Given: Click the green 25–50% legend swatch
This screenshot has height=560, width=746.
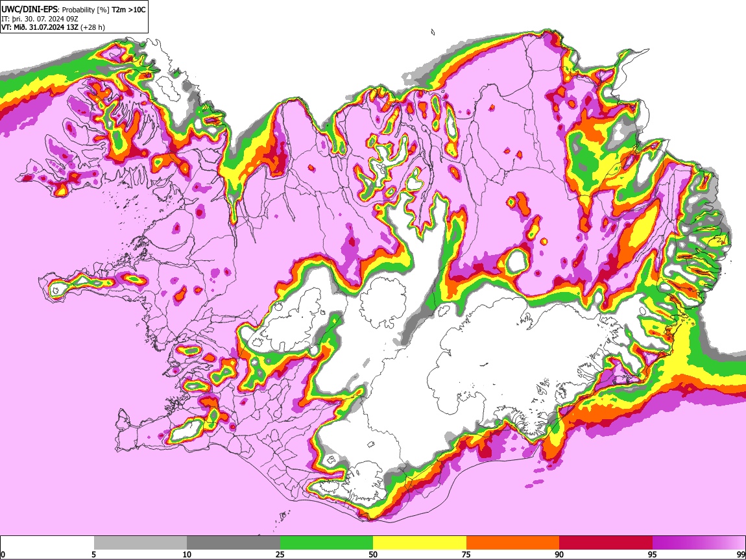Looking at the screenshot, I should [326, 542].
